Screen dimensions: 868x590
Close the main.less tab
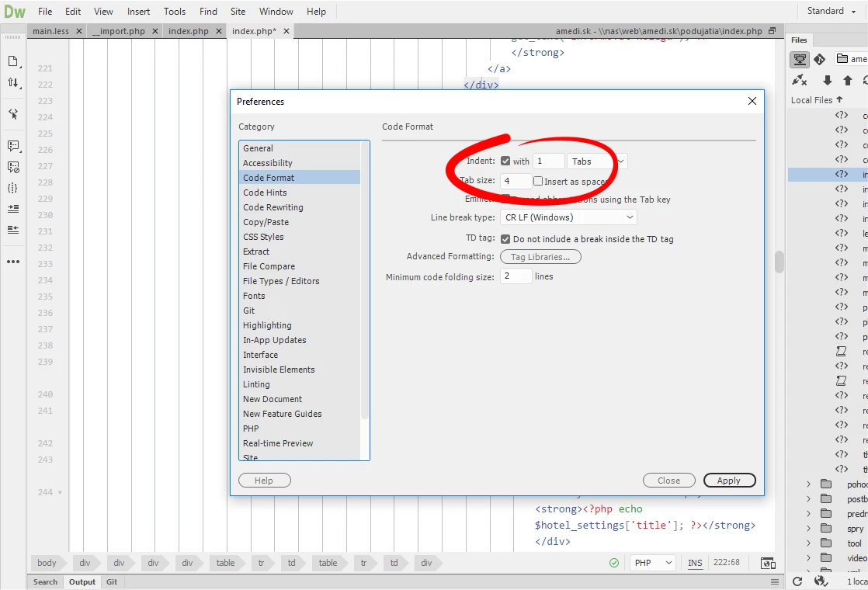point(79,32)
